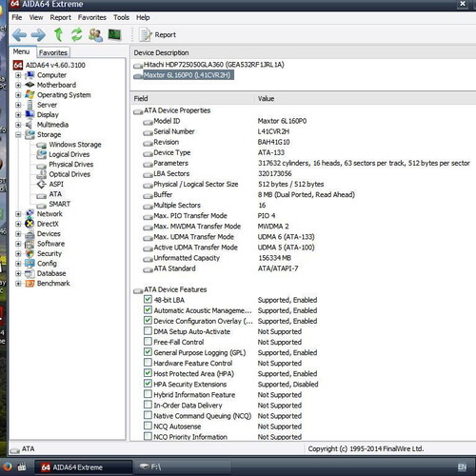Open Logical Drives tree item
Viewport: 476px width, 476px height.
[69, 154]
